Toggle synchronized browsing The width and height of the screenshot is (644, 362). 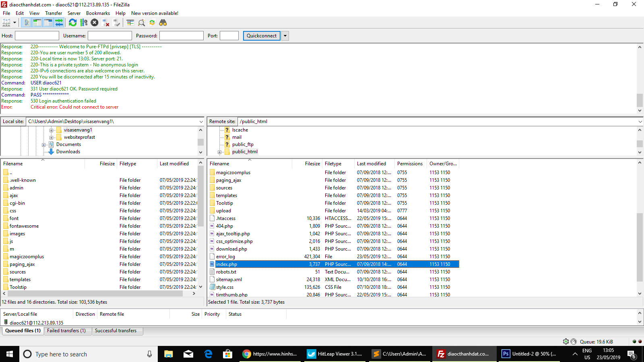[x=152, y=23]
